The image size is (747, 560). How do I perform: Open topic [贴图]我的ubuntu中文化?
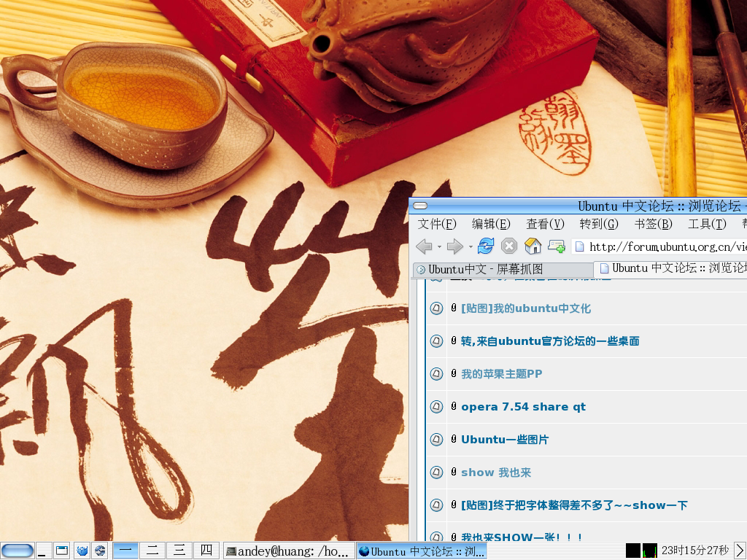pyautogui.click(x=526, y=308)
